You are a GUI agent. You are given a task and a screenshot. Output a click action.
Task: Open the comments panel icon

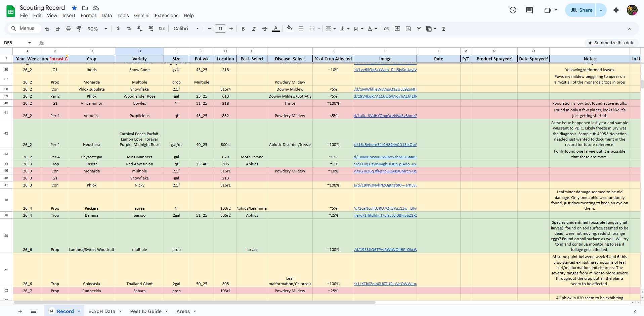[529, 10]
